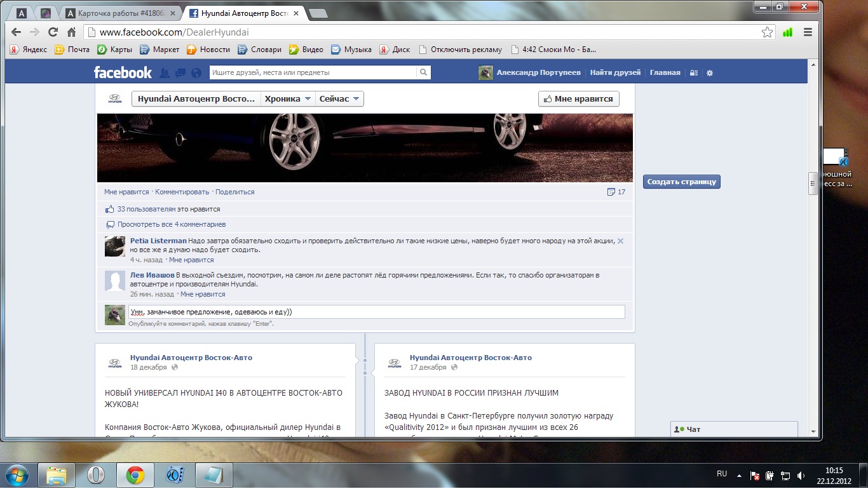The width and height of the screenshot is (868, 503).
Task: Go back with browser back arrow
Action: [17, 32]
